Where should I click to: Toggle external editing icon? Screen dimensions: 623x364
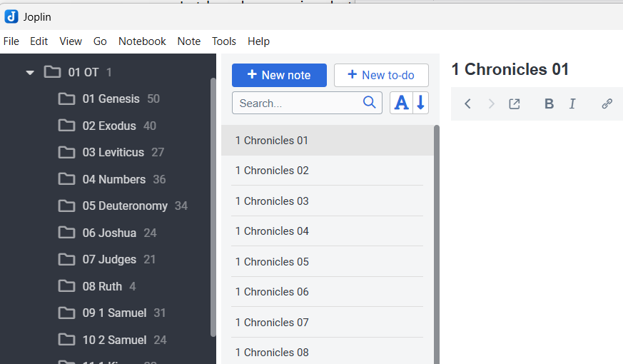[514, 104]
